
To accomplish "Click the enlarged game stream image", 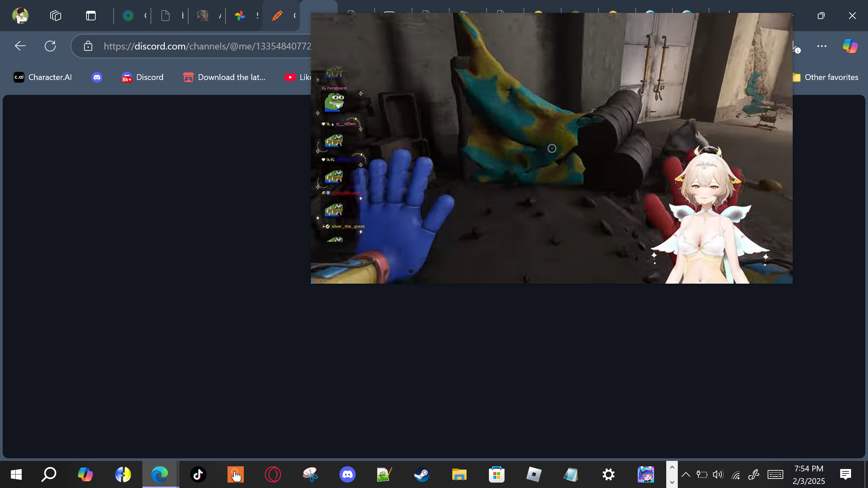I will pyautogui.click(x=552, y=148).
